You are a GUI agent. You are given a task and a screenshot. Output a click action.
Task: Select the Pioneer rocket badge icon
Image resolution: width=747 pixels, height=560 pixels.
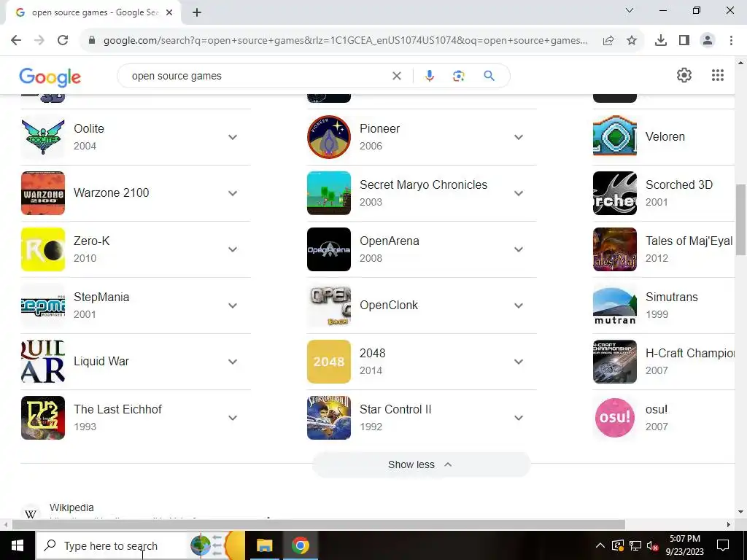[329, 137]
